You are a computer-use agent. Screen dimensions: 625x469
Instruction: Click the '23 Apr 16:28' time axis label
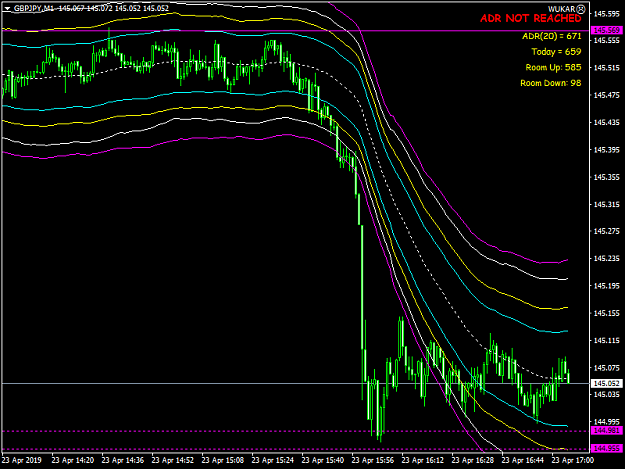pyautogui.click(x=473, y=460)
